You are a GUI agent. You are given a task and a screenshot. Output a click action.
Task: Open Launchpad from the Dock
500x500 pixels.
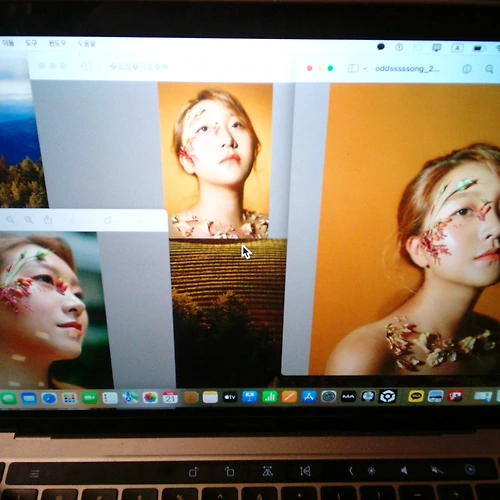coord(69,398)
